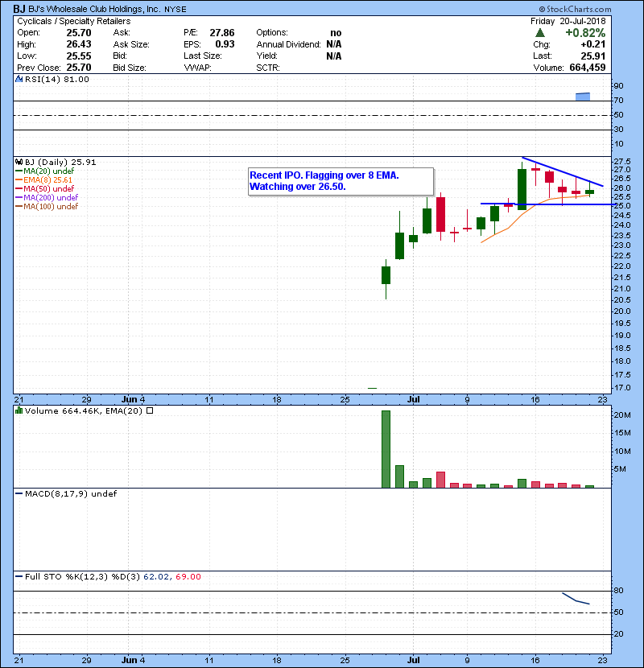The width and height of the screenshot is (644, 668).
Task: Click the brown MA(100) legend line marker
Action: (19, 207)
